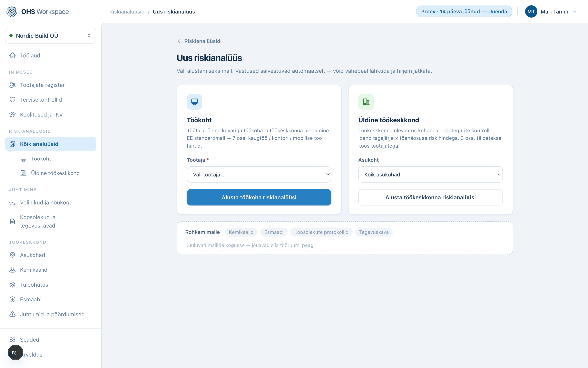Open Juhtumid ja pöördumised

pos(51,314)
